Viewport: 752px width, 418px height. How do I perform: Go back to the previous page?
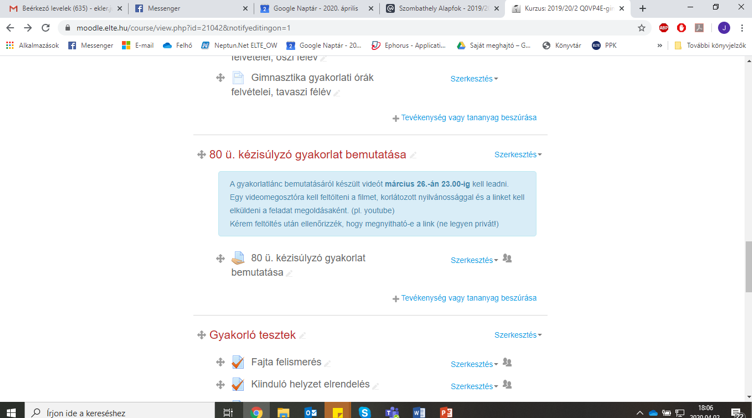pyautogui.click(x=10, y=28)
